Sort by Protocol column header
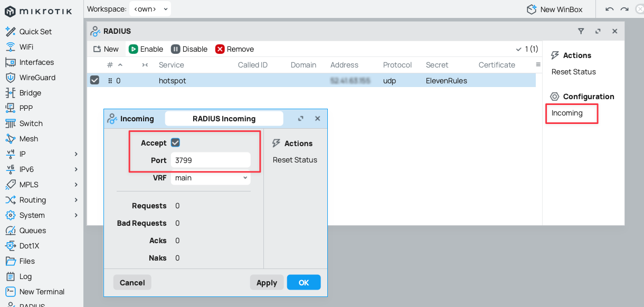The height and width of the screenshot is (307, 644). pyautogui.click(x=397, y=65)
